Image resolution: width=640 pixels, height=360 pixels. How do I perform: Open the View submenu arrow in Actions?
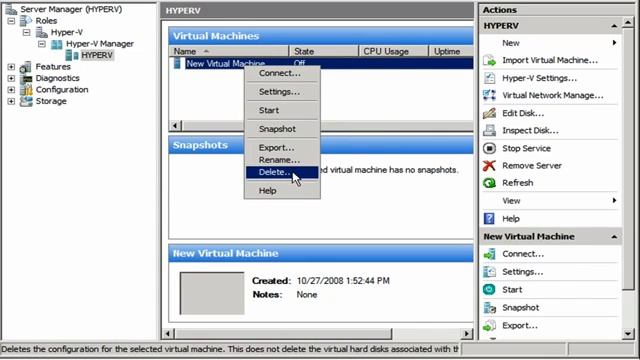614,200
